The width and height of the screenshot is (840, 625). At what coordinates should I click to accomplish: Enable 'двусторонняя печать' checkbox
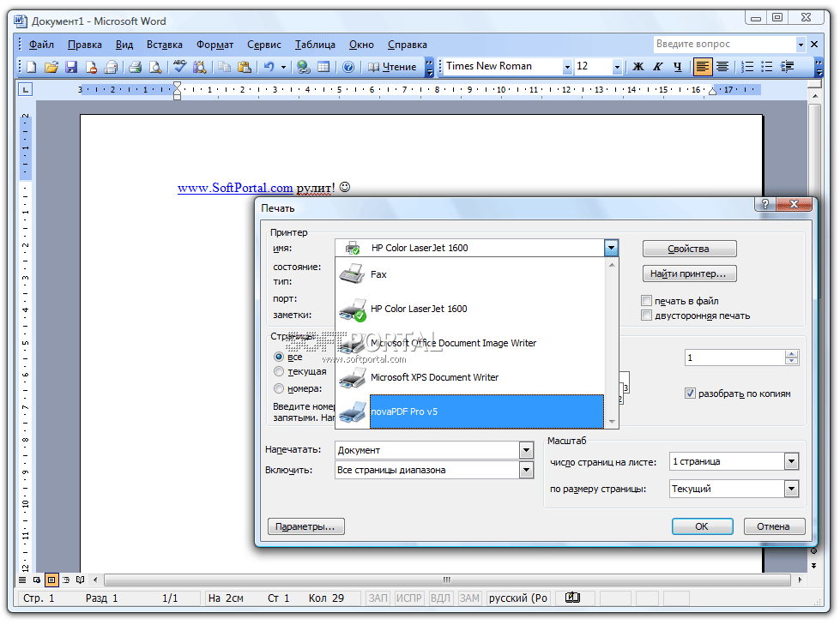click(647, 316)
